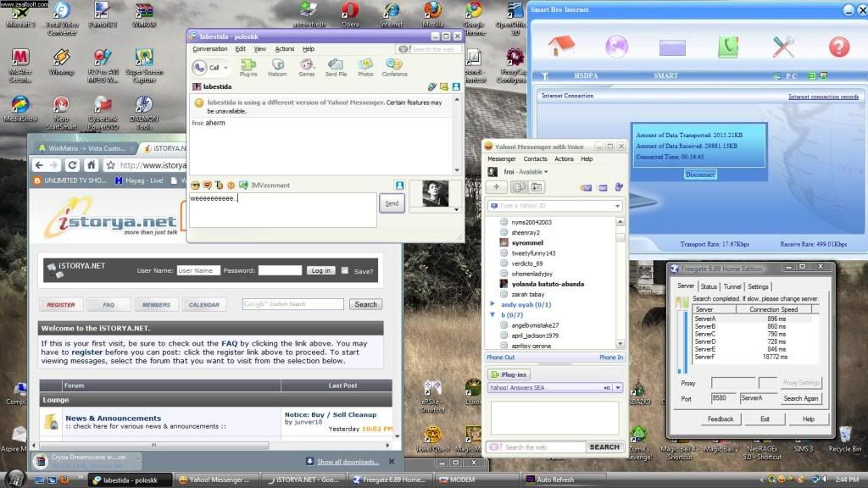Click the Send File toolbar icon

(x=336, y=68)
